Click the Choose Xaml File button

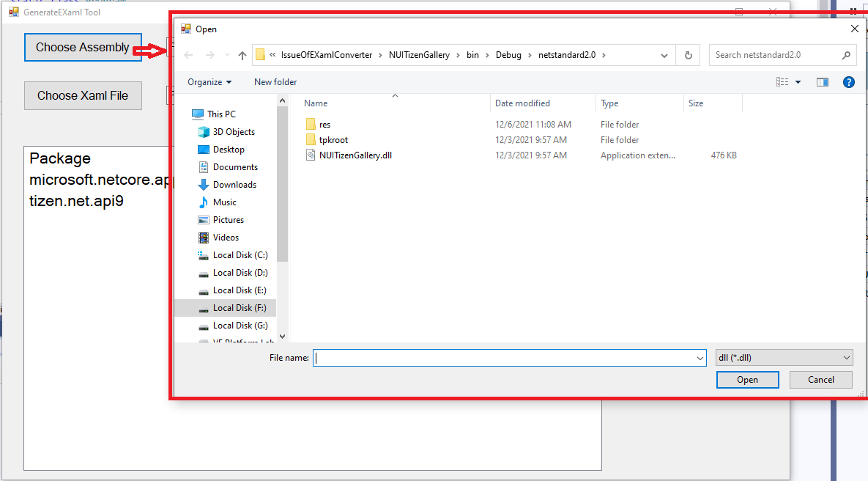click(x=83, y=96)
